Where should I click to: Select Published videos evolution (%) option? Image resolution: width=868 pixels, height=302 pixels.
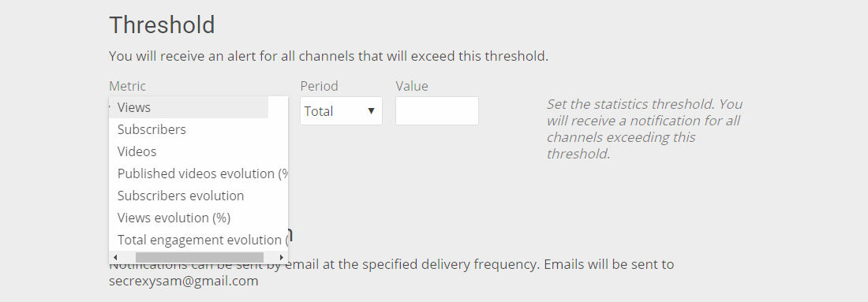coord(198,173)
